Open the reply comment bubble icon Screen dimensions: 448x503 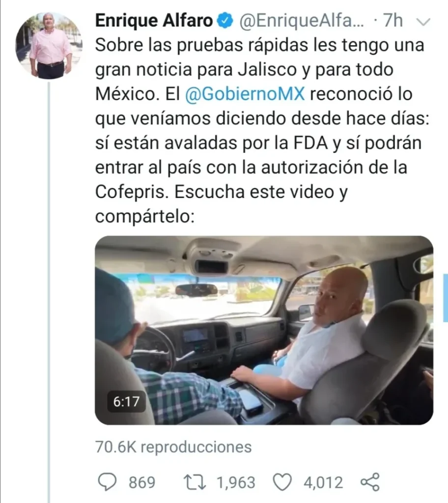(107, 482)
